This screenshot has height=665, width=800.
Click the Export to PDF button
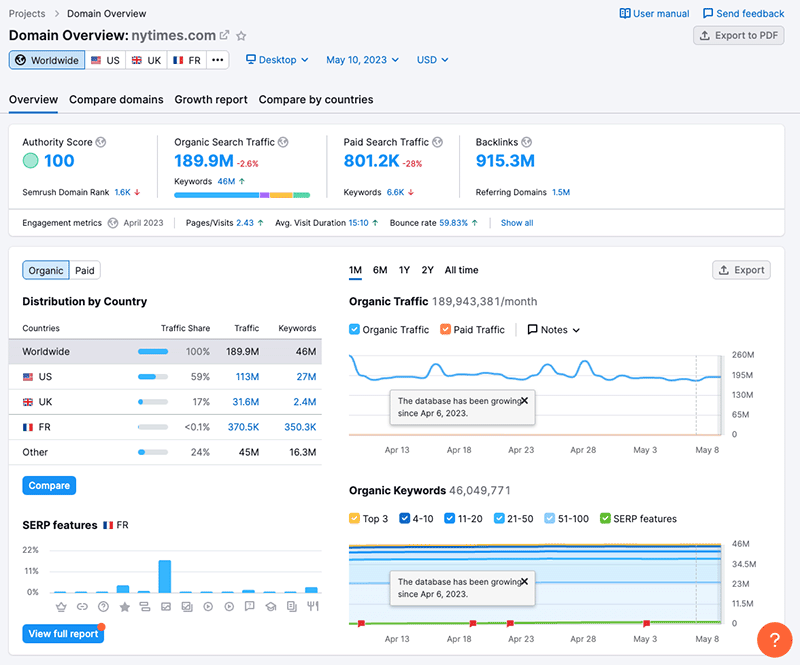click(739, 35)
